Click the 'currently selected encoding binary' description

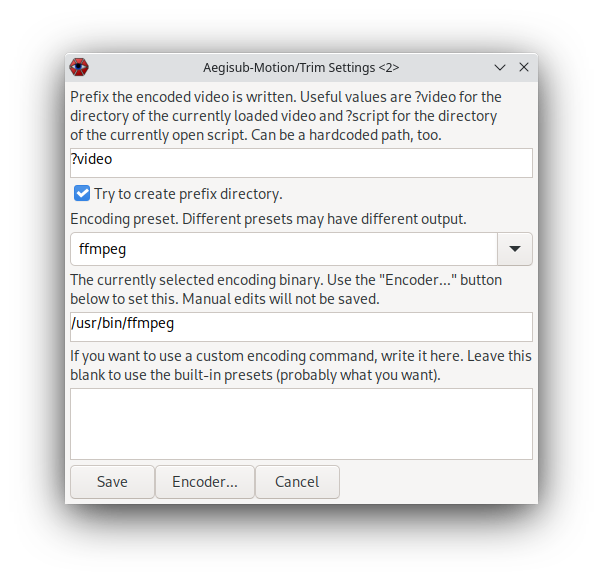(x=286, y=290)
